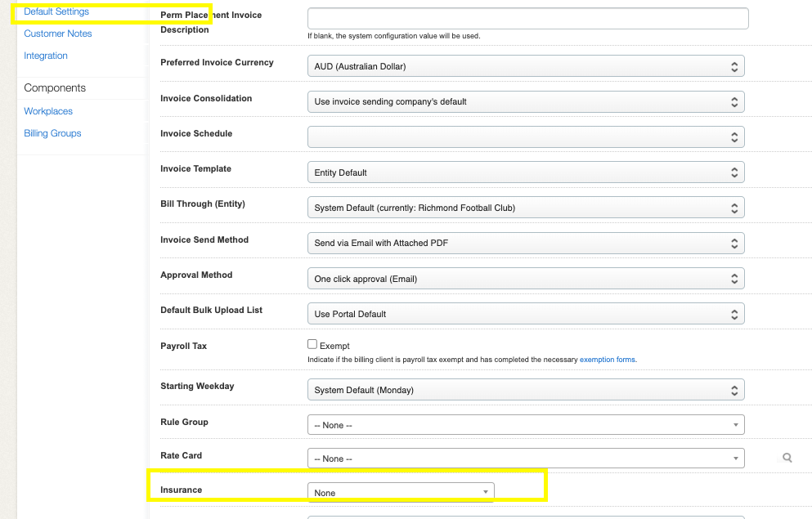
Task: Open the Approval Method dropdown
Action: coord(526,279)
